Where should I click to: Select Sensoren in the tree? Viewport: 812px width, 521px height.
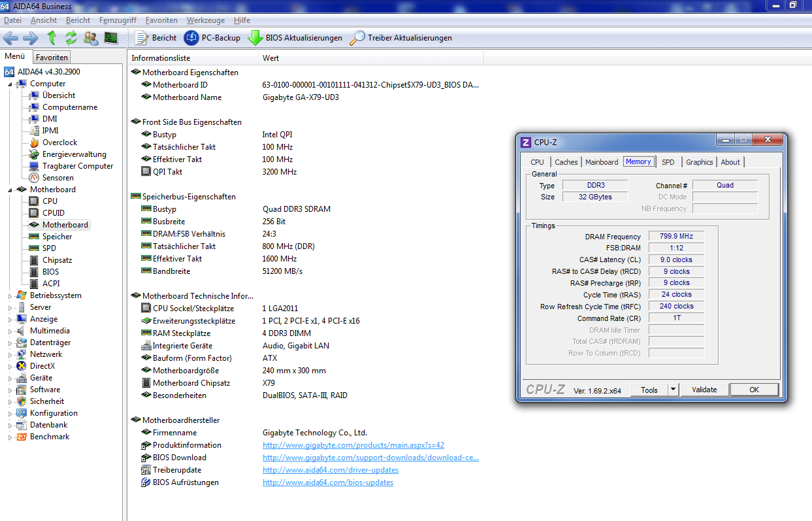(58, 178)
